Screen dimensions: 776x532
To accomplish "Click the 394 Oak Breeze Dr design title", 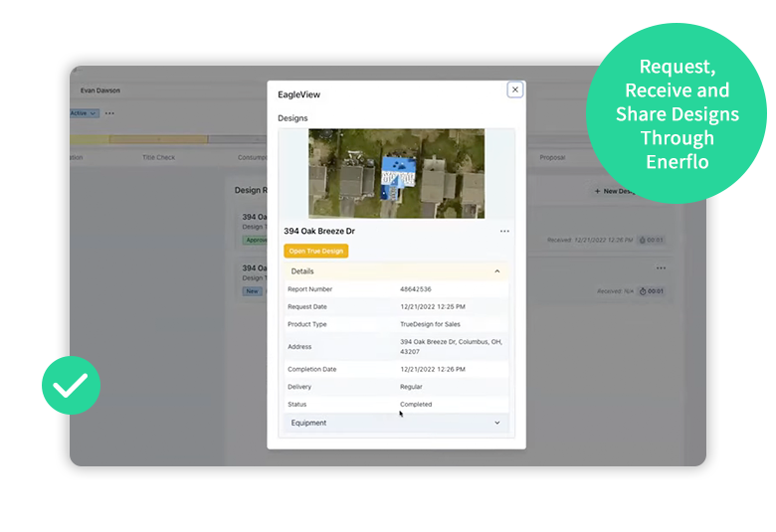I will [x=319, y=231].
